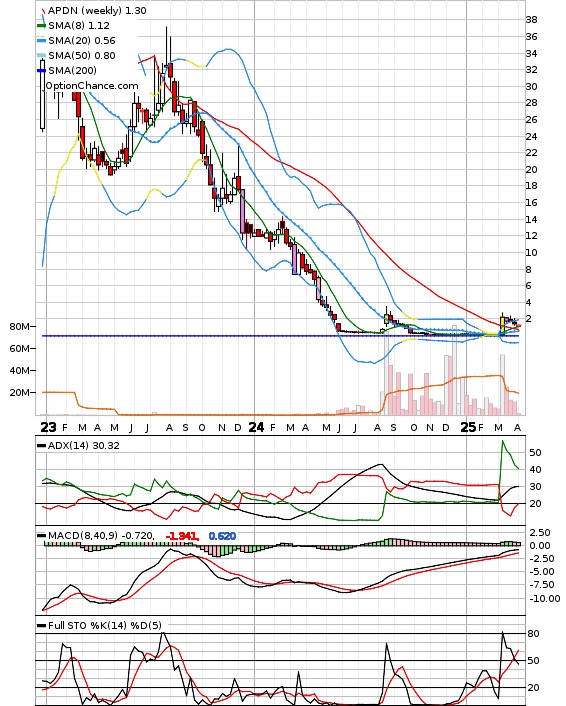Click the black ADX(14) legend line marker
This screenshot has width=566, height=706.
tap(41, 445)
